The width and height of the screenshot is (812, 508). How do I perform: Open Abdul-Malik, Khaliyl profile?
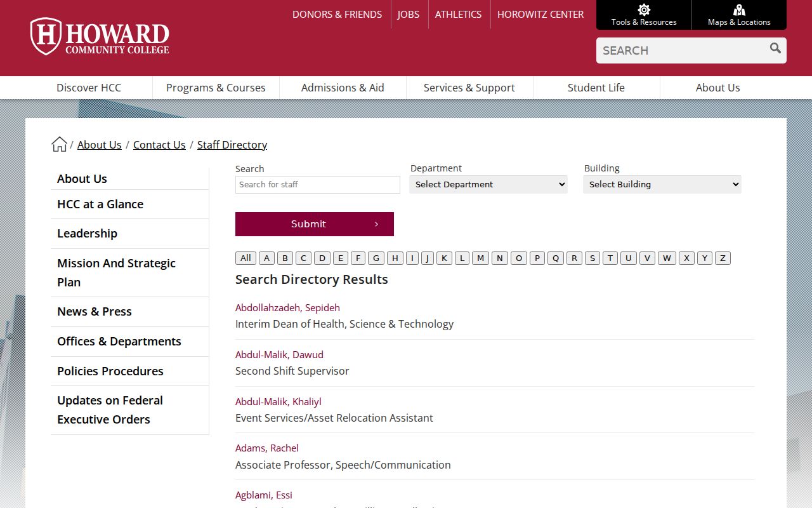point(278,401)
